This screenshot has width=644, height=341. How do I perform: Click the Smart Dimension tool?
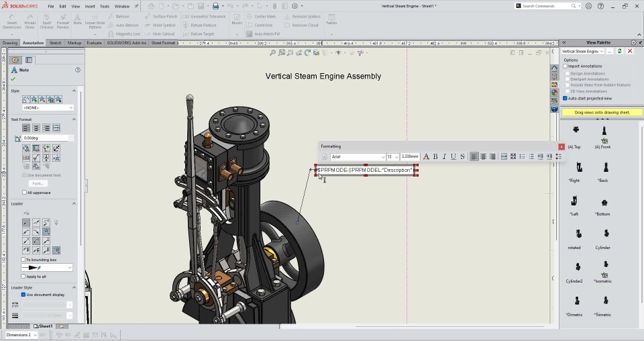pos(12,21)
